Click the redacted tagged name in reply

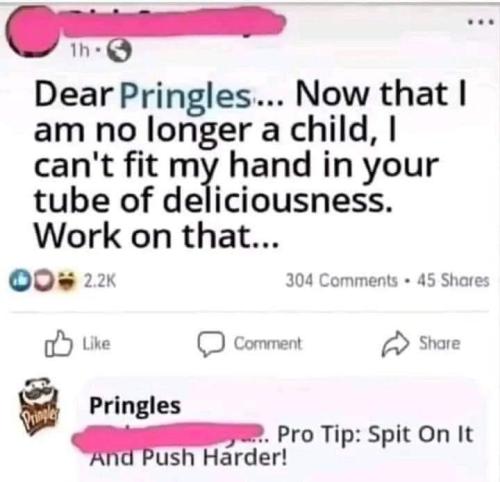pyautogui.click(x=168, y=437)
